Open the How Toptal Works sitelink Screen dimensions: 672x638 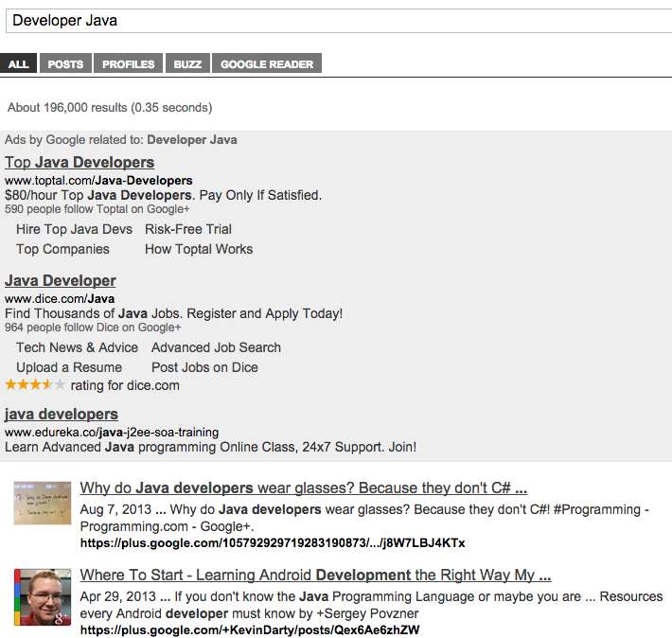pyautogui.click(x=199, y=249)
